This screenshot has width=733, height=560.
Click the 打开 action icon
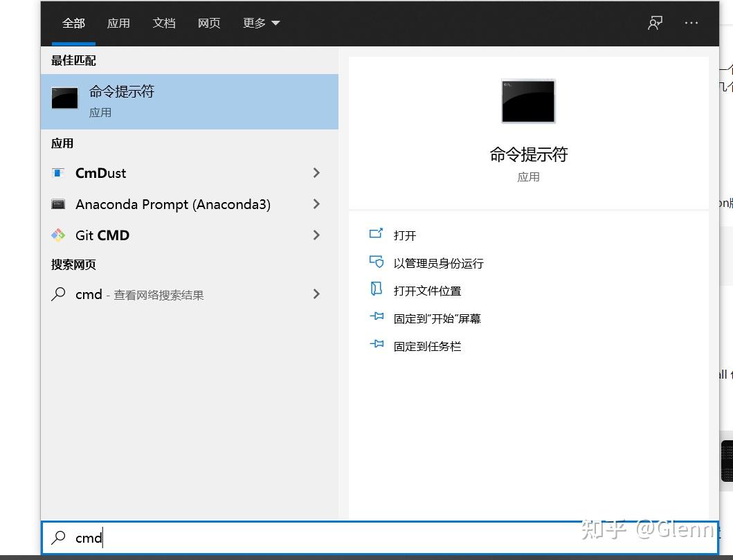click(x=377, y=233)
